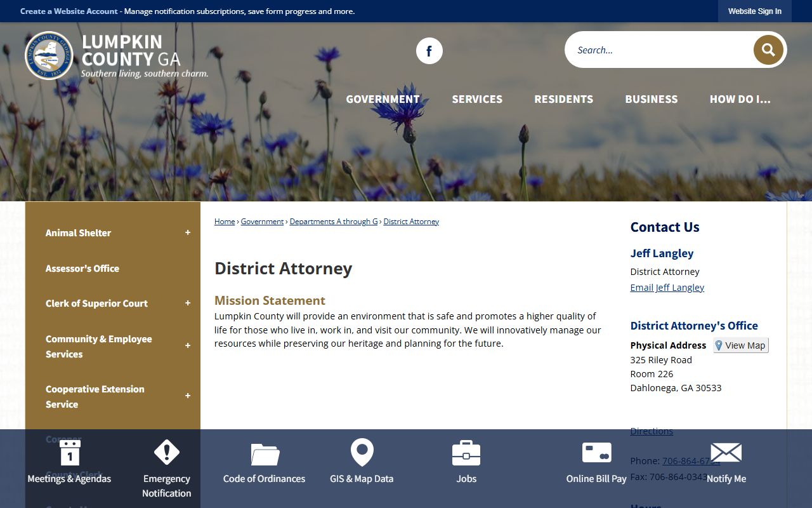The width and height of the screenshot is (812, 508).
Task: Open the How Do I... menu
Action: tap(740, 99)
